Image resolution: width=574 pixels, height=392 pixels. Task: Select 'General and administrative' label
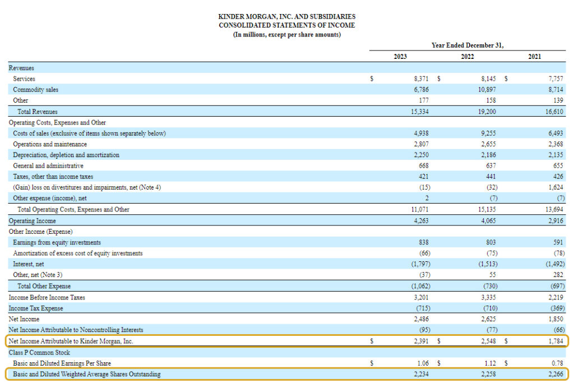point(48,166)
